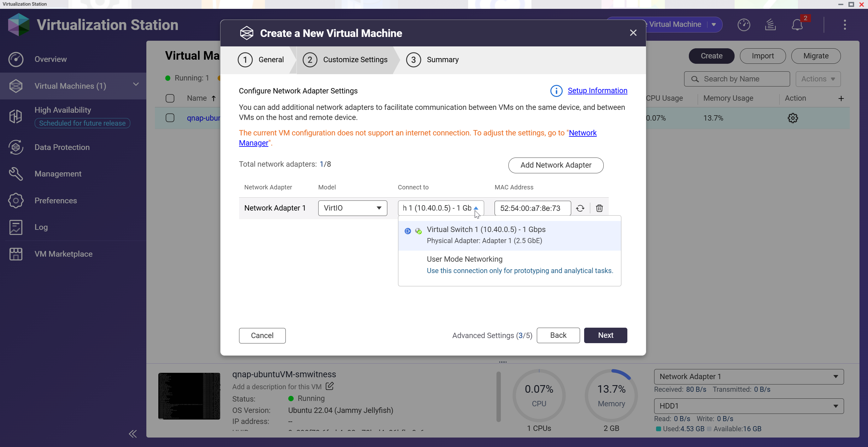Screen dimensions: 868x447
Task: Go to the General wizard step
Action: coord(261,60)
